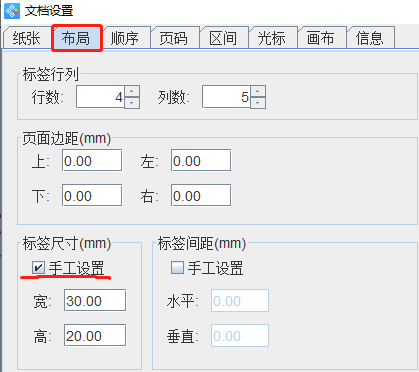Switch to the 页码 tab
This screenshot has height=372, width=419.
[174, 38]
